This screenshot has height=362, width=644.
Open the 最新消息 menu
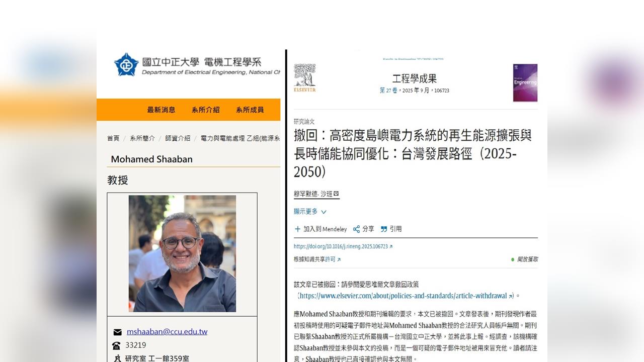click(161, 110)
